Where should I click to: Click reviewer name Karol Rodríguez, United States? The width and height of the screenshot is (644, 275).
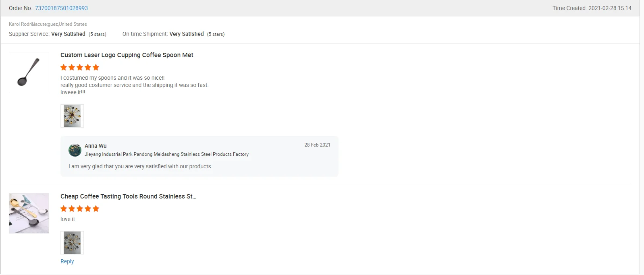pos(48,24)
